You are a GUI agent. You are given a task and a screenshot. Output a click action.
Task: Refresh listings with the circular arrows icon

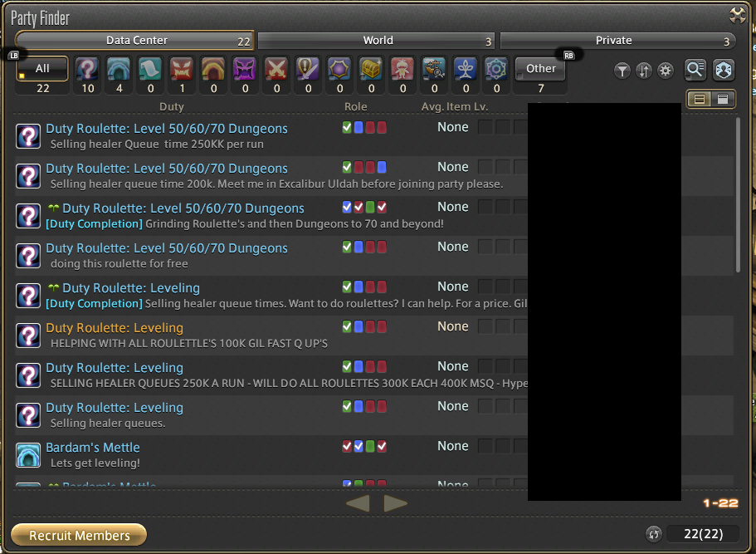coord(653,534)
